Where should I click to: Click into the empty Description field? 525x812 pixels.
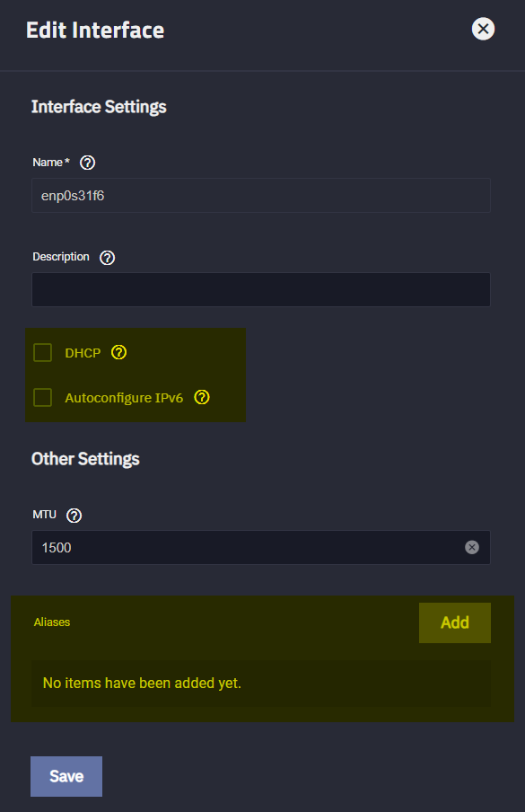pos(261,289)
